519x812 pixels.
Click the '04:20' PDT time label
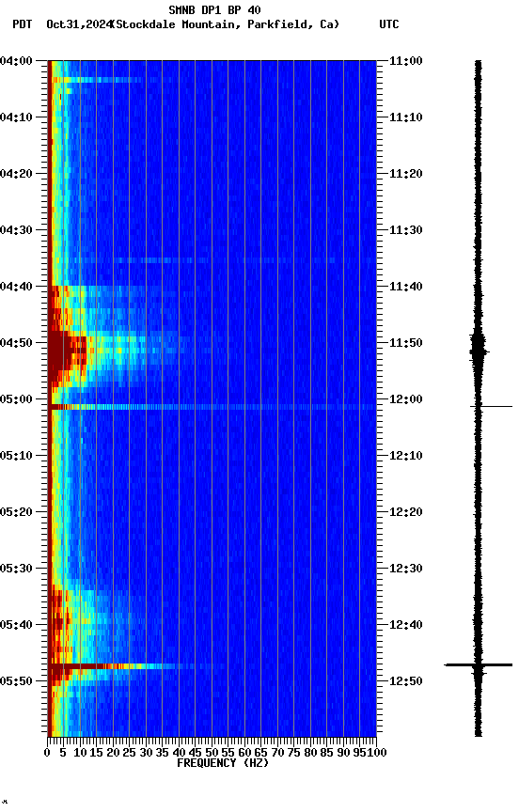pyautogui.click(x=16, y=174)
